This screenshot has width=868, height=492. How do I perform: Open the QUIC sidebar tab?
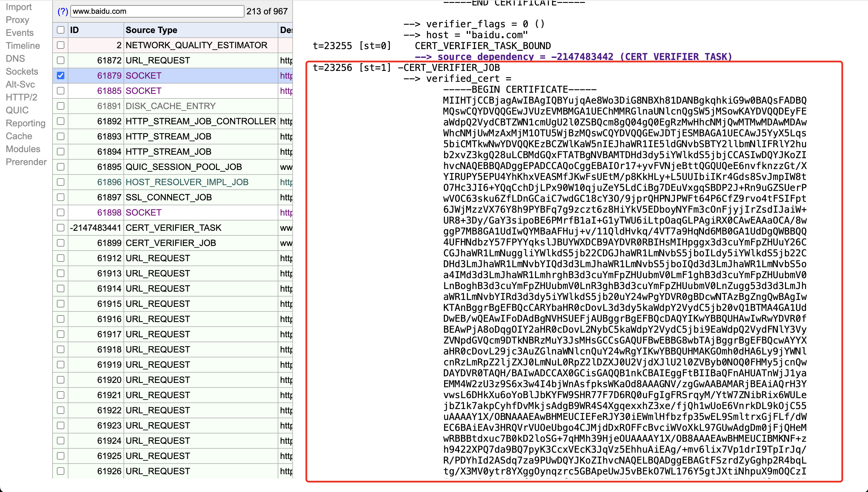click(x=17, y=110)
